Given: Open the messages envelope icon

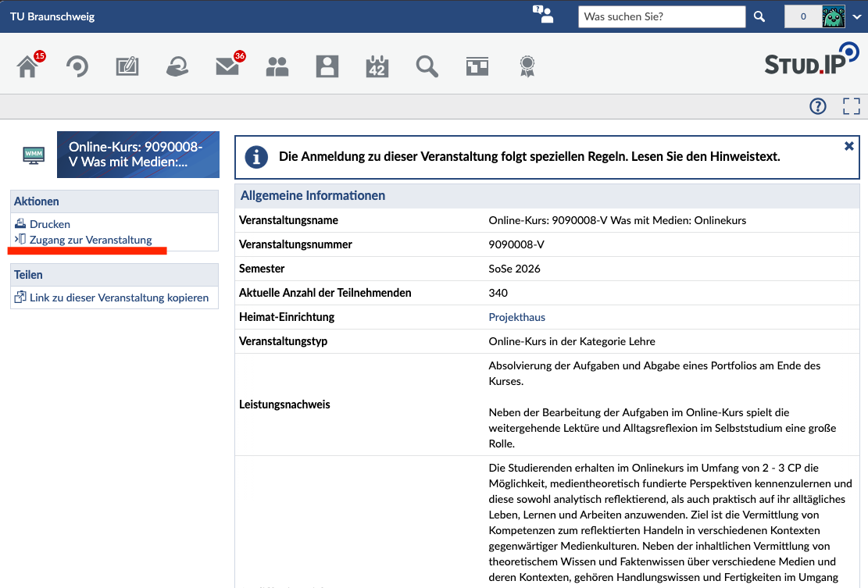Looking at the screenshot, I should (x=227, y=66).
